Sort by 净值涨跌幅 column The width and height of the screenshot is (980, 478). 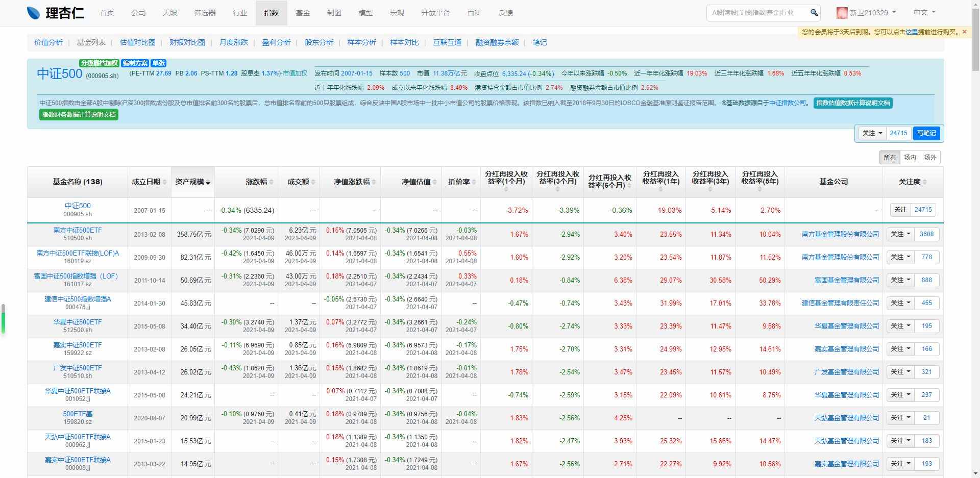[x=374, y=182]
